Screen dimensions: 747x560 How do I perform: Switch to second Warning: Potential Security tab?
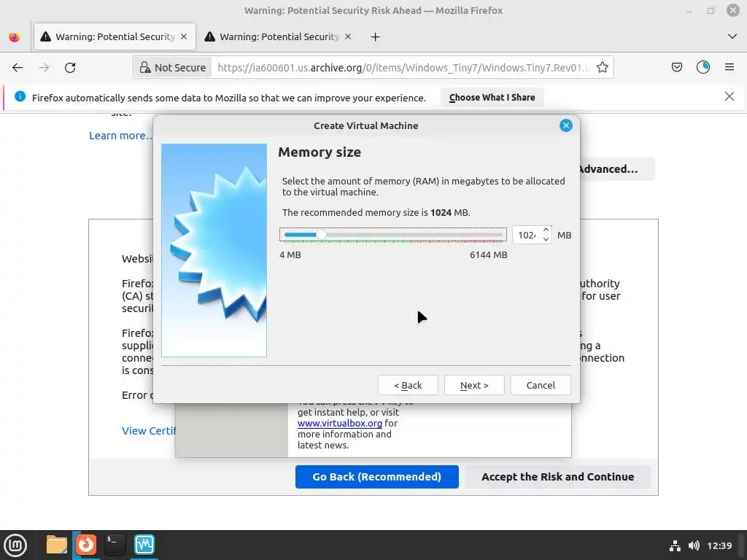(x=279, y=36)
